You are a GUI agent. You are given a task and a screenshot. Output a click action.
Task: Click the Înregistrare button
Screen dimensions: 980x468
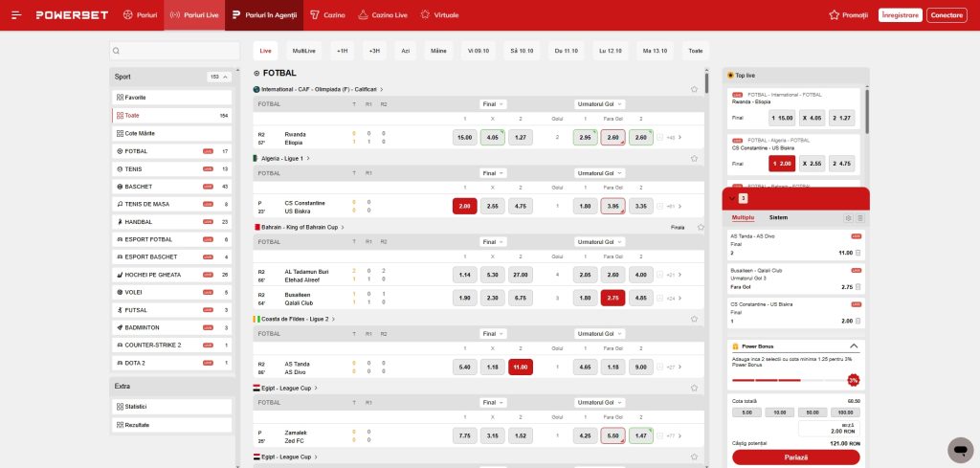pos(900,15)
